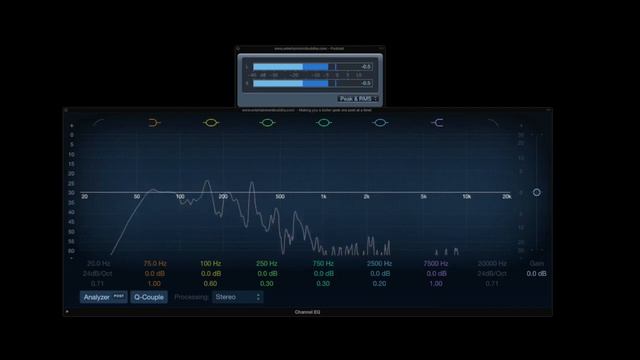Click the low-cut 0.71 Q value

click(97, 283)
